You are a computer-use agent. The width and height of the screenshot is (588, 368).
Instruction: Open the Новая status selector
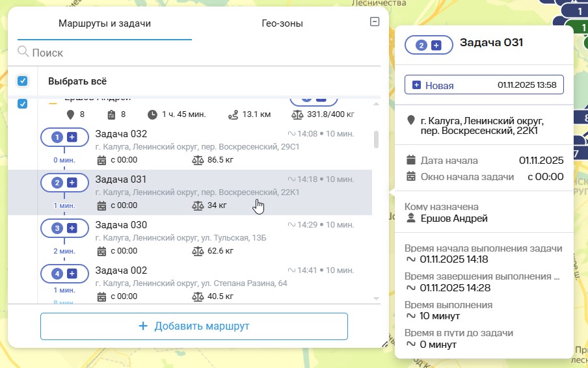coord(484,85)
